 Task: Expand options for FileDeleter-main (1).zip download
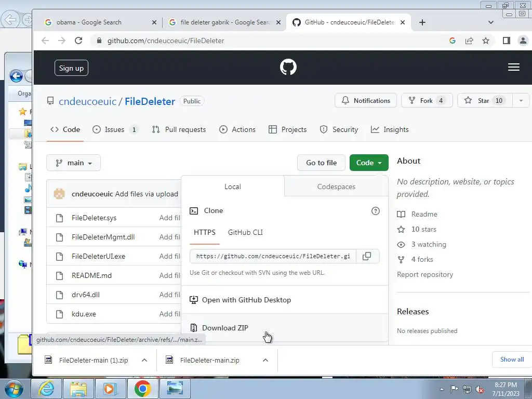click(144, 360)
